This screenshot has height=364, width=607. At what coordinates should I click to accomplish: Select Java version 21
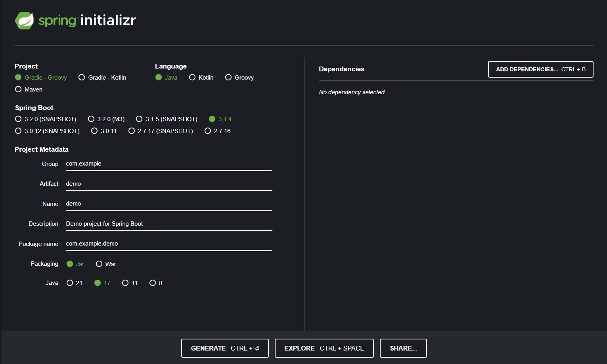click(74, 283)
